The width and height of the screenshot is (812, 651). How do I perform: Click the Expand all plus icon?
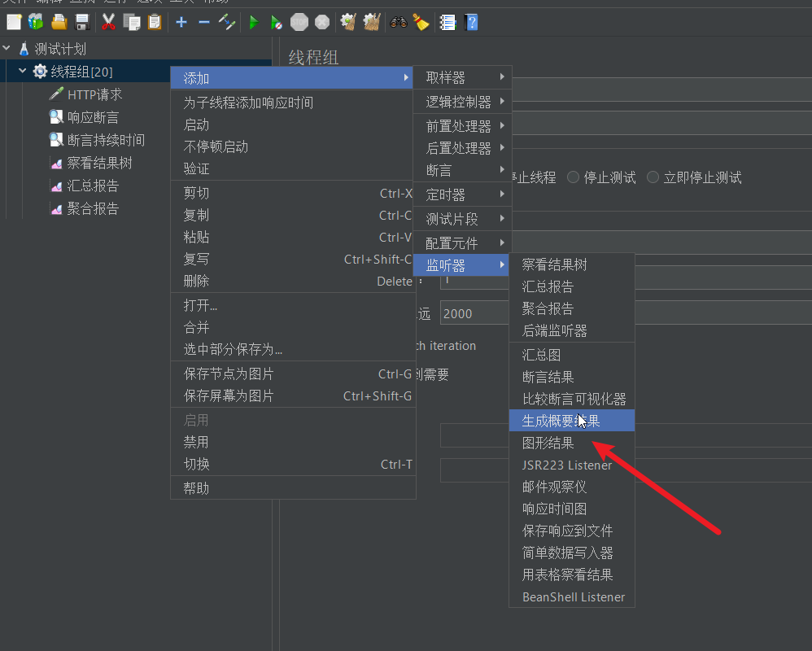point(181,22)
